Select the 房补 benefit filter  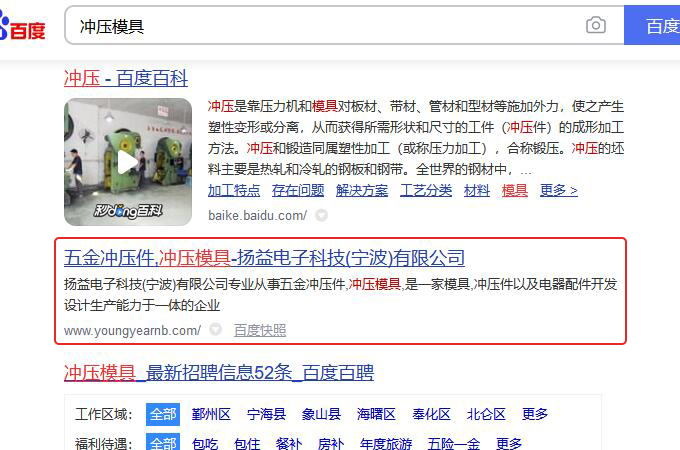(330, 443)
